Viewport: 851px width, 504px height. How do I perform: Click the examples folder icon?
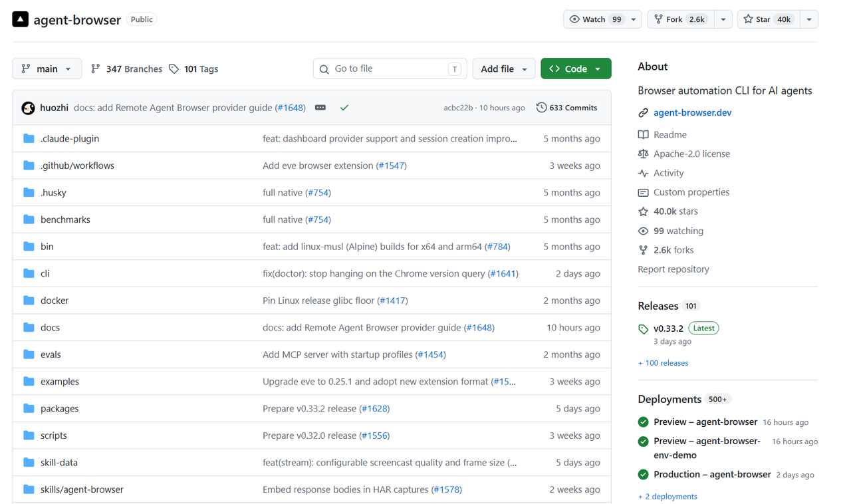point(29,381)
